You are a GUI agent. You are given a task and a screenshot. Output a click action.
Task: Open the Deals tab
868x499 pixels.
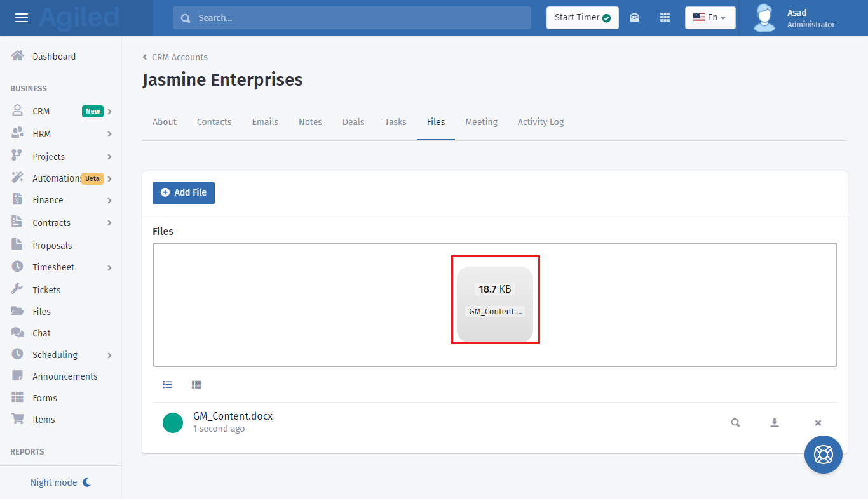[x=353, y=122]
